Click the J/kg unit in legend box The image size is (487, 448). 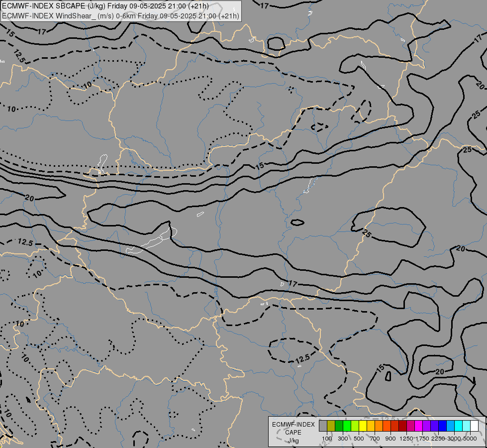pos(293,441)
